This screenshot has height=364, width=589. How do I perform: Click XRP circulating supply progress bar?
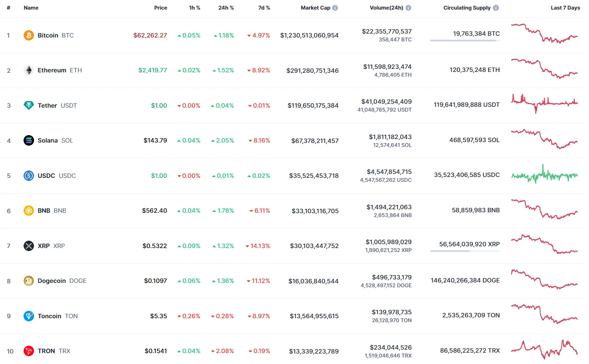click(465, 251)
